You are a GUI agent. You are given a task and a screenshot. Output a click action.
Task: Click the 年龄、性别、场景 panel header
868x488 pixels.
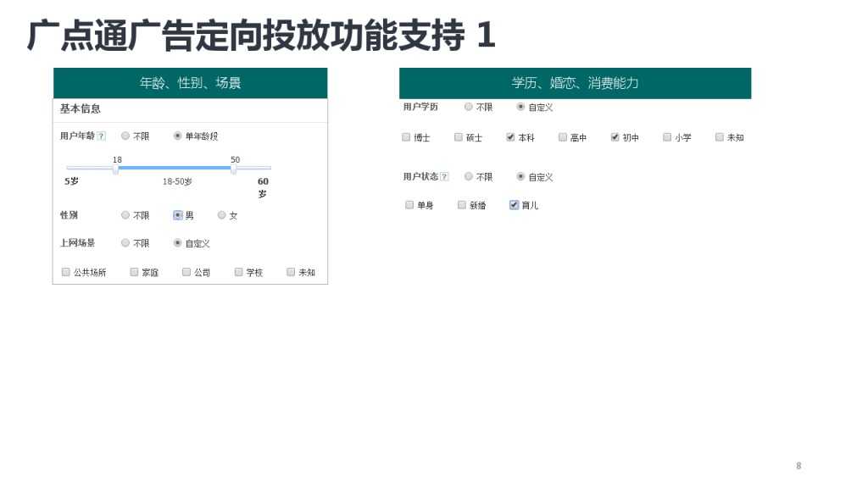(191, 83)
